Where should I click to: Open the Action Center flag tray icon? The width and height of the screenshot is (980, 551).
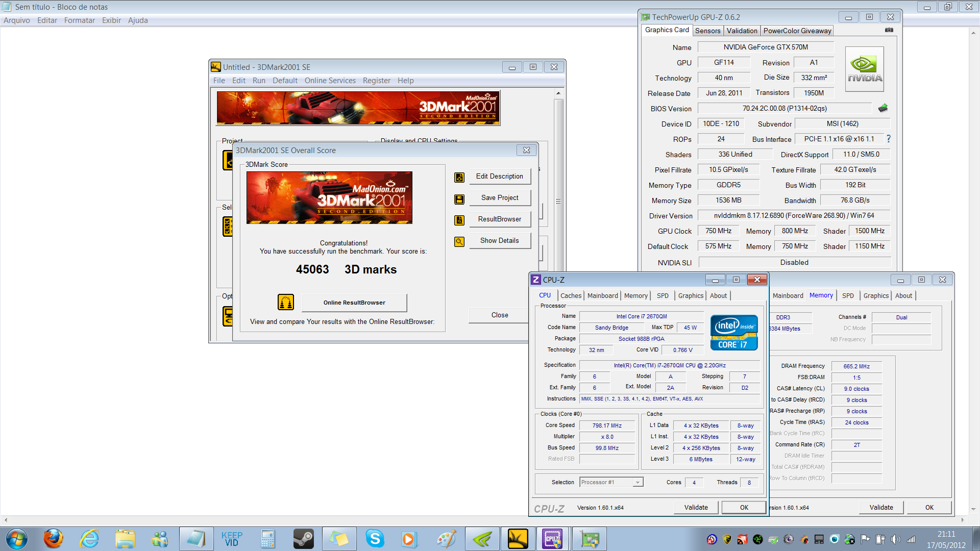(x=865, y=539)
